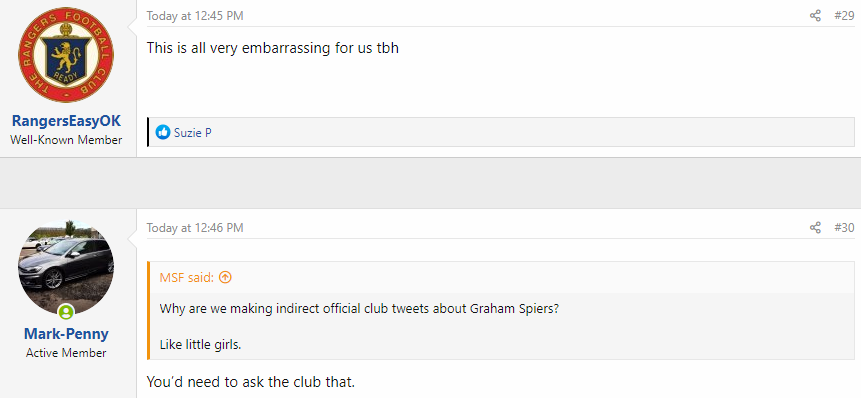Click the reactions bar under post #29
Screen dimensions: 861x398
click(501, 132)
